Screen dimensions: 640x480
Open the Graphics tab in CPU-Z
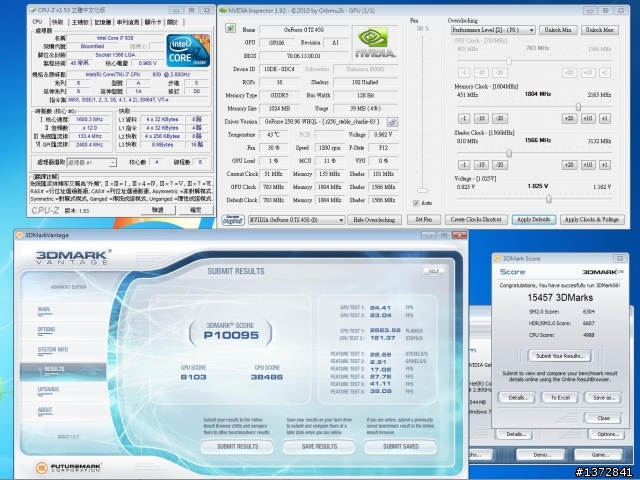(153, 22)
